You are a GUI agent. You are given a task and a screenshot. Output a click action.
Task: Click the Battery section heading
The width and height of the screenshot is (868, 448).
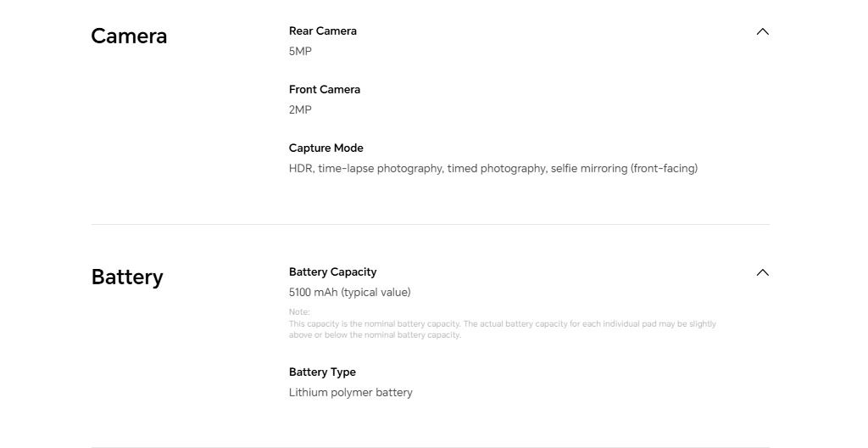(127, 277)
